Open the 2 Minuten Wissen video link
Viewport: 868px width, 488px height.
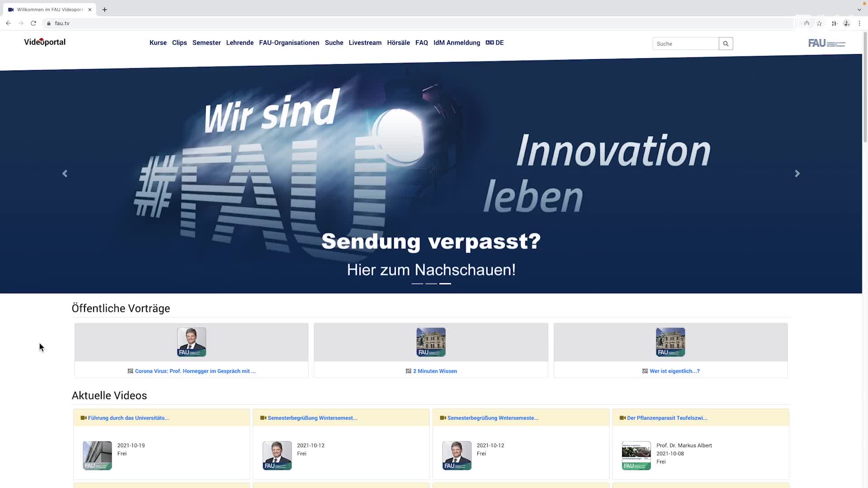coord(434,371)
